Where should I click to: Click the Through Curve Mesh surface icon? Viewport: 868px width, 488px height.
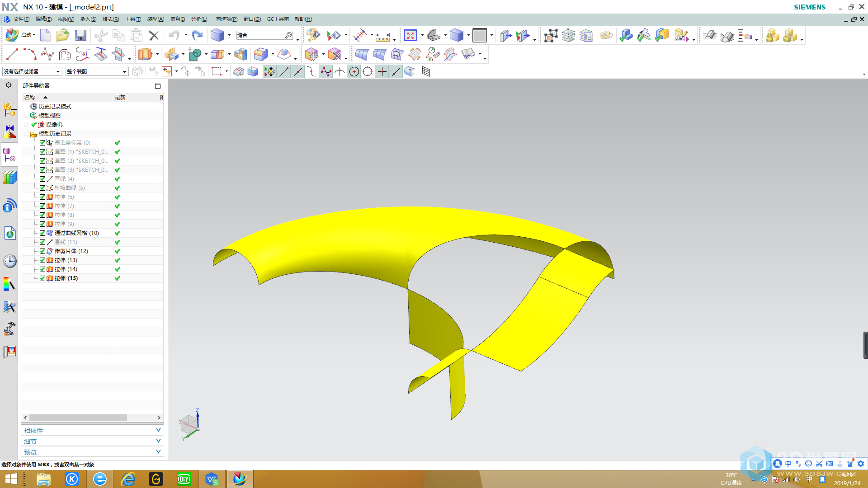tap(379, 55)
